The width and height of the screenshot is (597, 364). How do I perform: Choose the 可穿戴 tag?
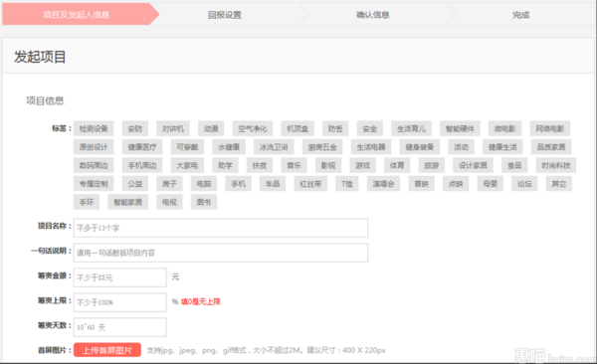[187, 147]
